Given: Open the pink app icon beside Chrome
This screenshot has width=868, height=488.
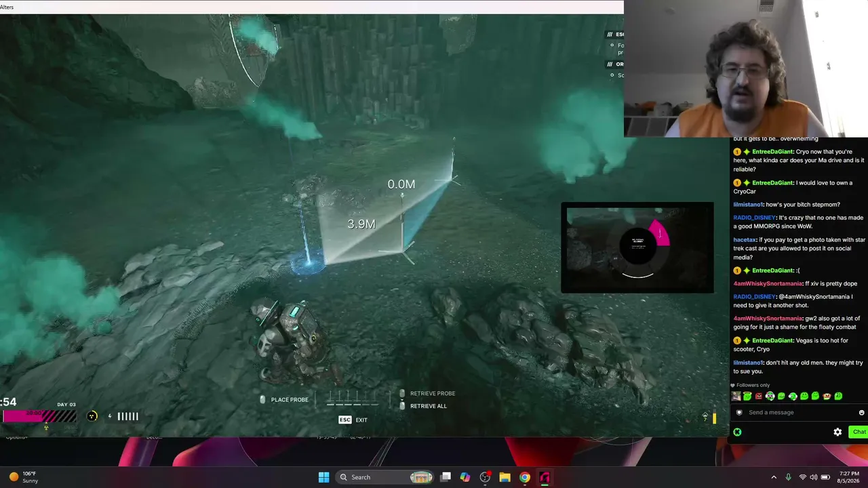Looking at the screenshot, I should [x=544, y=477].
